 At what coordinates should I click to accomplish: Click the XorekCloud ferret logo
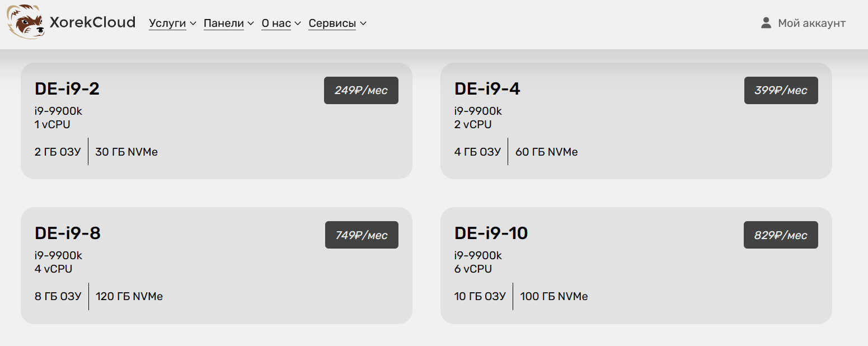tap(26, 22)
